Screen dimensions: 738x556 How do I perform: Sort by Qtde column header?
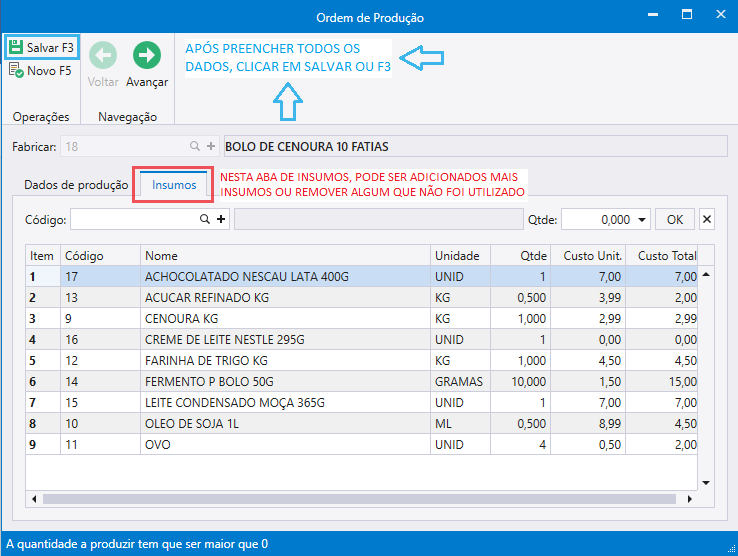coord(521,256)
